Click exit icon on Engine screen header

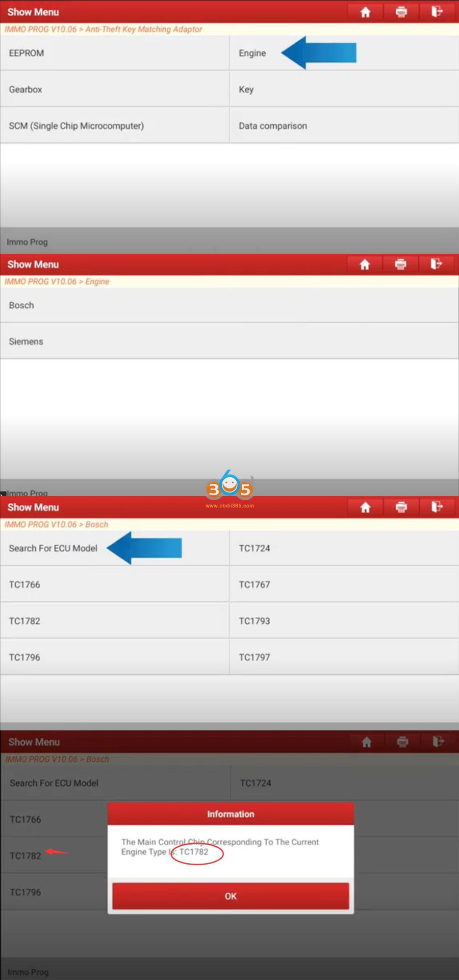coord(437,264)
